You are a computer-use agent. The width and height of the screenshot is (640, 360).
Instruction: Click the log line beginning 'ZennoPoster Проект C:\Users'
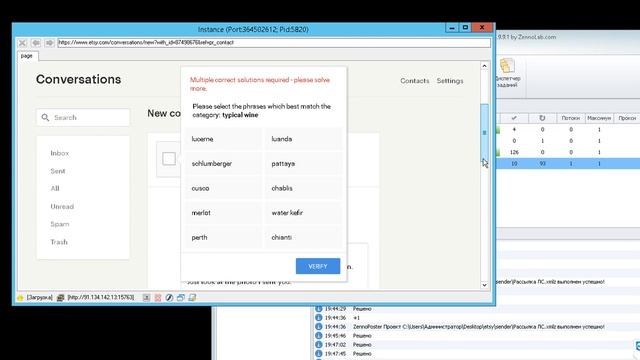click(x=478, y=327)
